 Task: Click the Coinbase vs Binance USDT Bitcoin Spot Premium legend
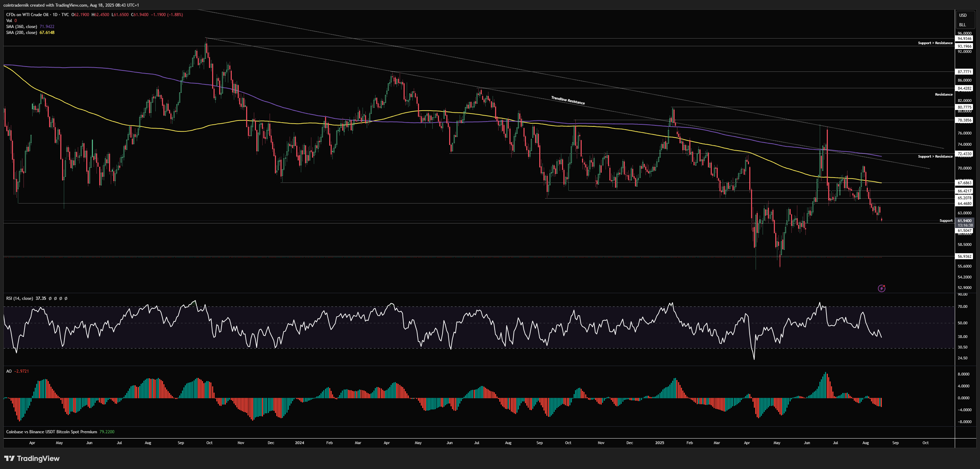pyautogui.click(x=51, y=432)
